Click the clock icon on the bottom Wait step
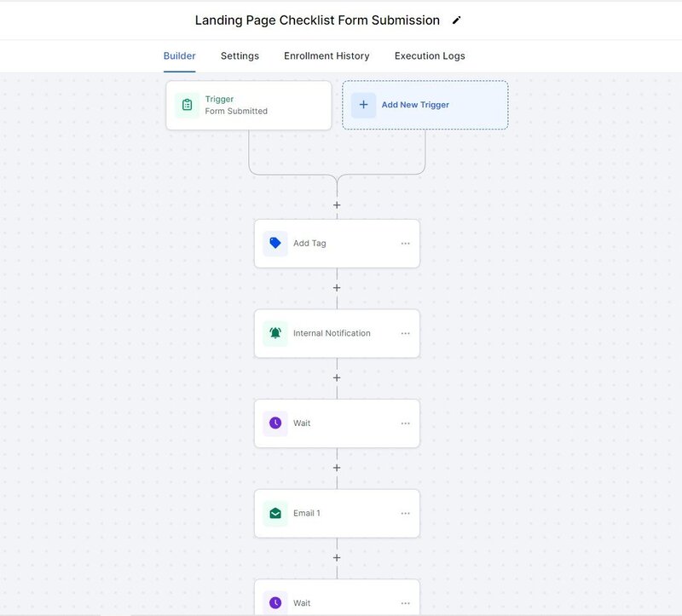This screenshot has height=616, width=682. point(275,602)
